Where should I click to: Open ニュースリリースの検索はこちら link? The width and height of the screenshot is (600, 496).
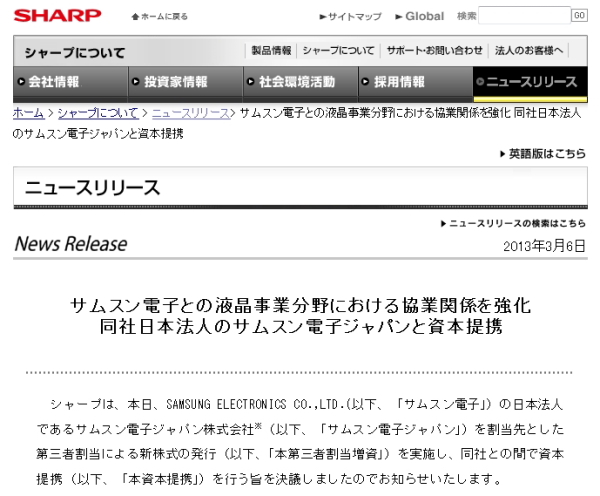(517, 224)
